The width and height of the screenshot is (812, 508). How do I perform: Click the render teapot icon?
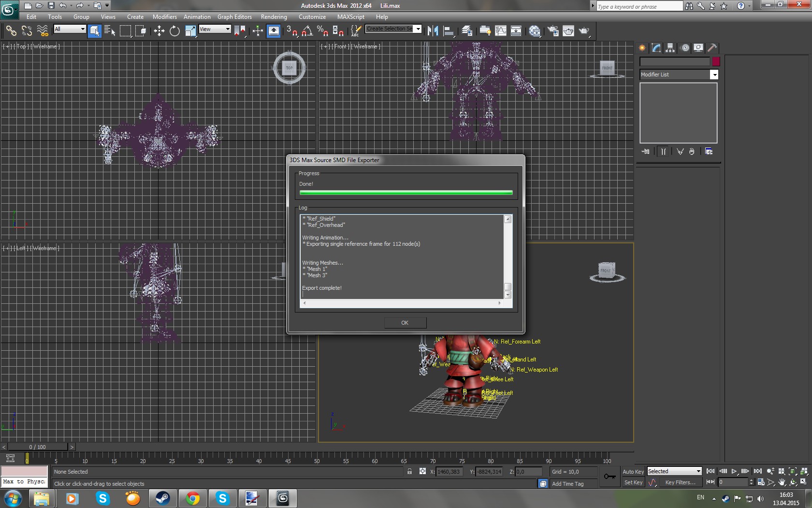[584, 31]
